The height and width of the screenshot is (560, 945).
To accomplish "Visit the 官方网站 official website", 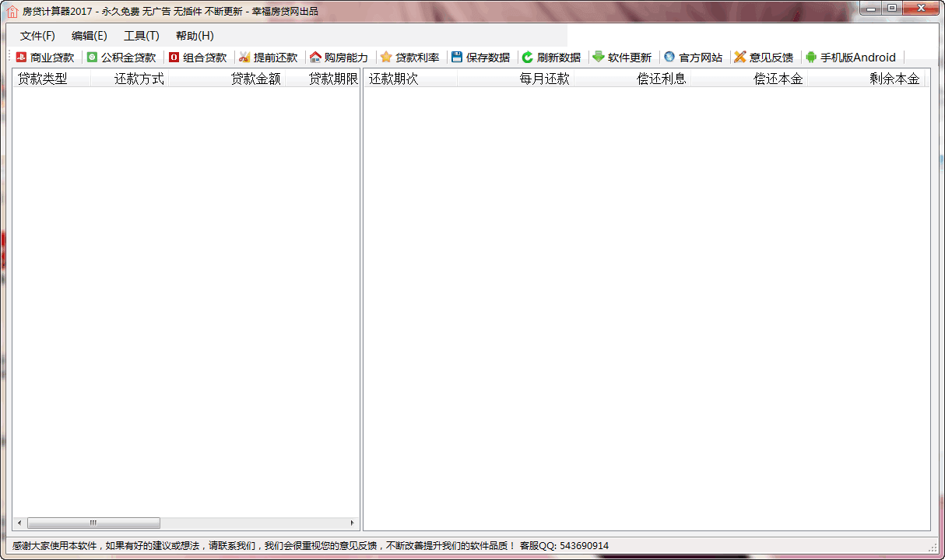I will (x=693, y=58).
